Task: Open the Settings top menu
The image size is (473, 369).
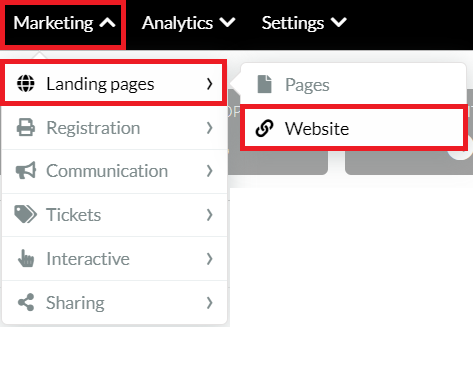Action: pyautogui.click(x=304, y=23)
